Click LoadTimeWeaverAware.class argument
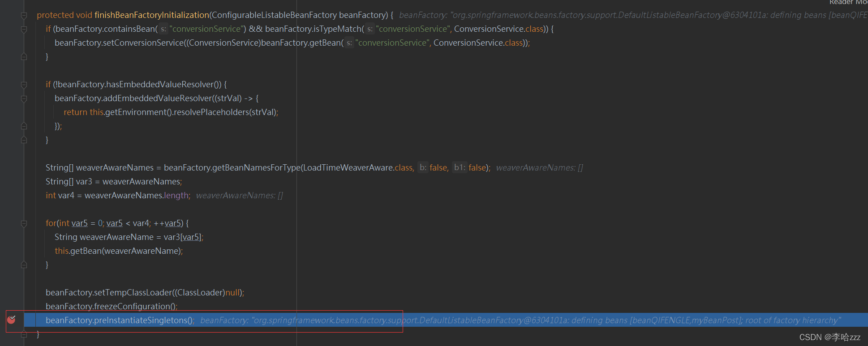868x346 pixels. pos(358,168)
